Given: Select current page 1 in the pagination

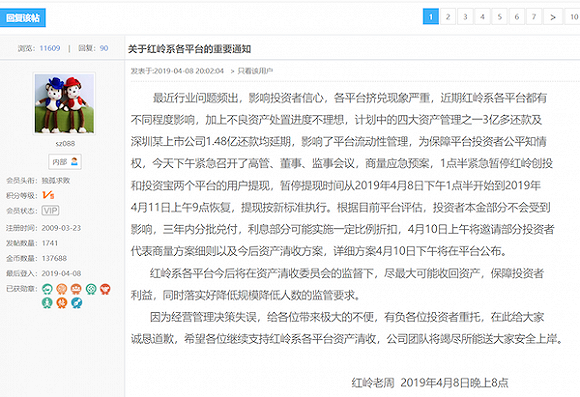Looking at the screenshot, I should click(431, 17).
